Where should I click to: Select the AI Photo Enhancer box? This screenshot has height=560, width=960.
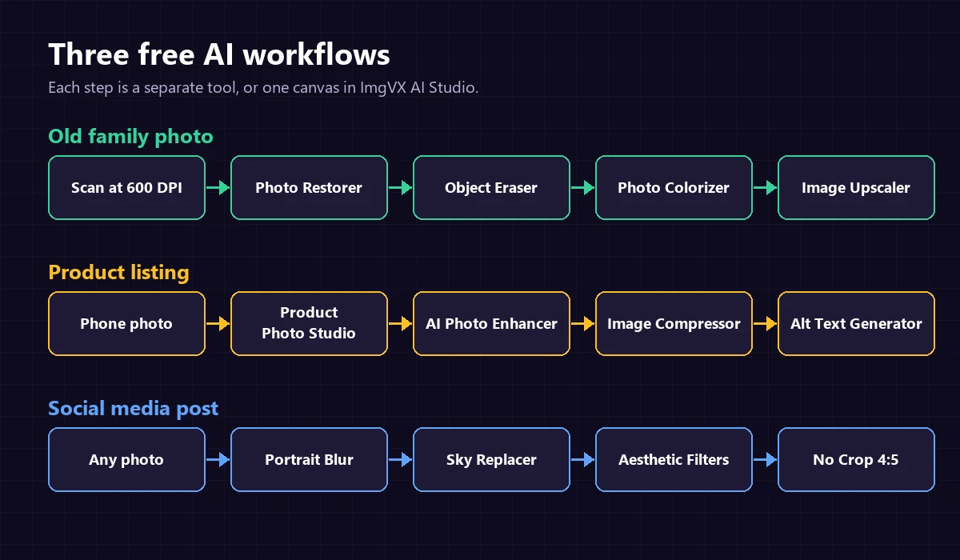point(491,324)
